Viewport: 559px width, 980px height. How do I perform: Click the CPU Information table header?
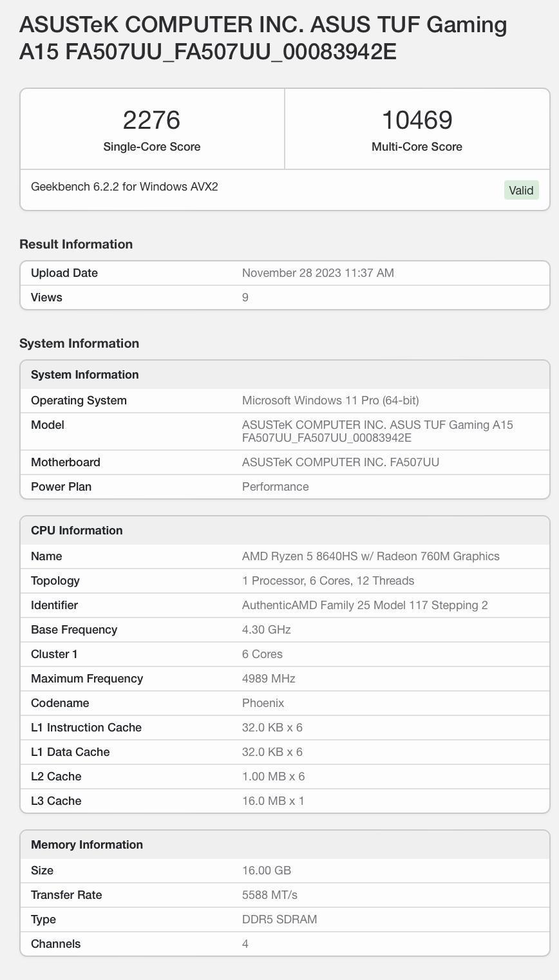tap(285, 531)
